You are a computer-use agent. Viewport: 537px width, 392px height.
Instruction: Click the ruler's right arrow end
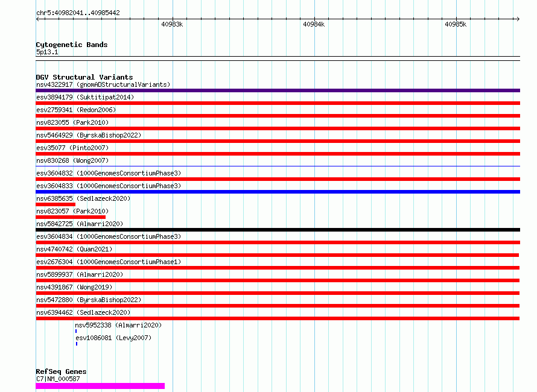click(x=518, y=19)
